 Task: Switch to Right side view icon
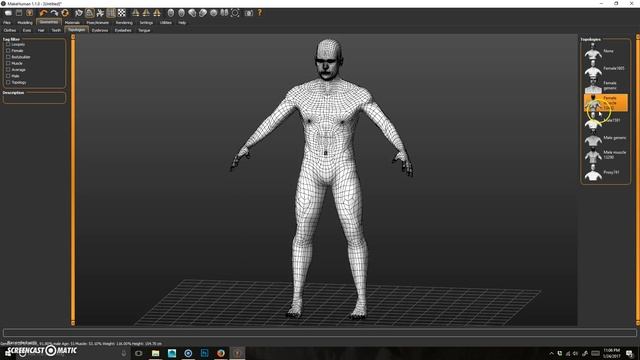(192, 13)
